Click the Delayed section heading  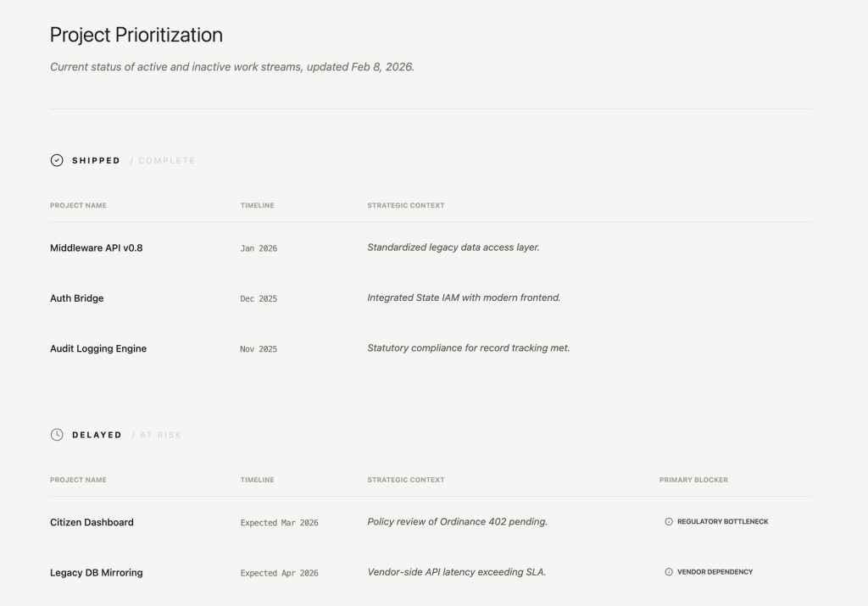pyautogui.click(x=97, y=435)
